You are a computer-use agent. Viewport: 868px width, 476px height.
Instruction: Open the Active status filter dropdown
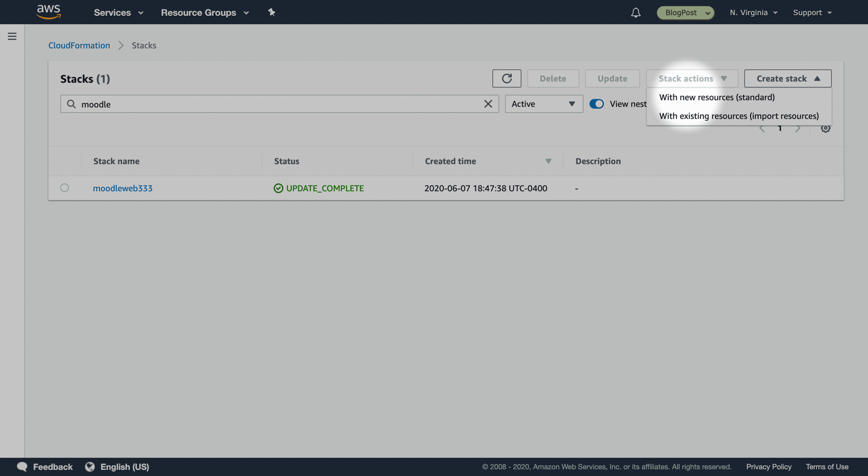tap(544, 104)
